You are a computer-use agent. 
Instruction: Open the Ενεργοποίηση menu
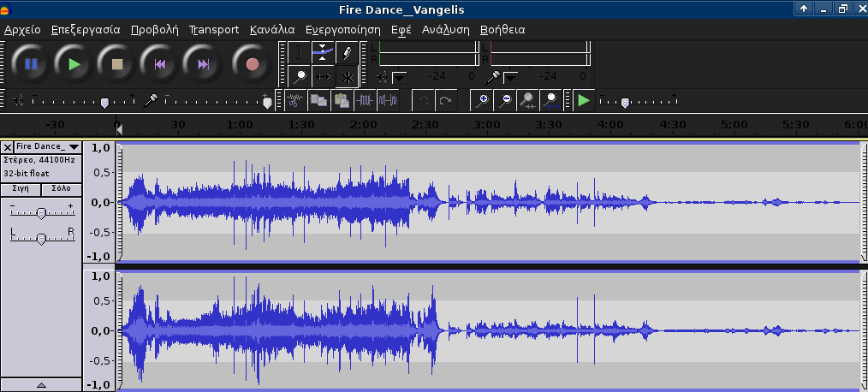tap(343, 30)
